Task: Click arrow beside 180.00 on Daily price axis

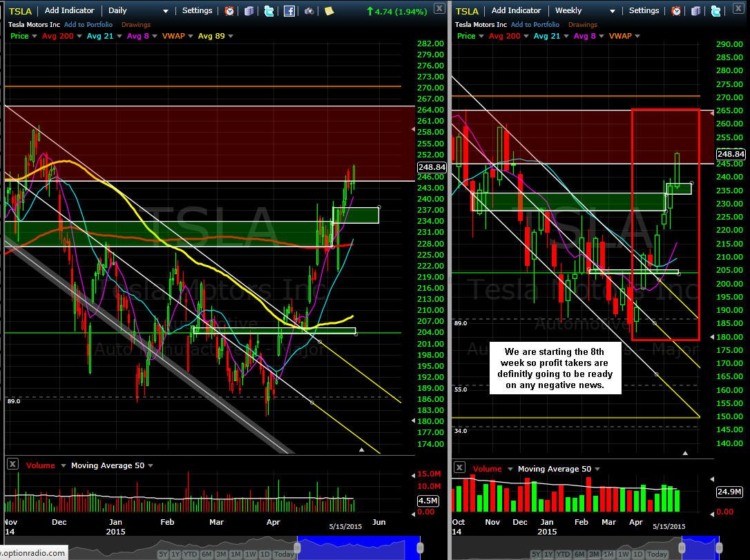Action: coord(413,421)
